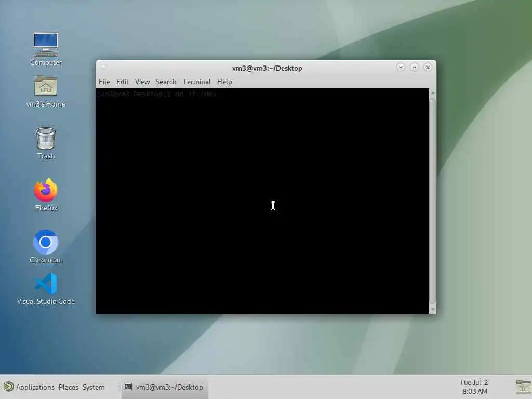532x399 pixels.
Task: Click the terminal icon in taskbar button
Action: tap(128, 387)
